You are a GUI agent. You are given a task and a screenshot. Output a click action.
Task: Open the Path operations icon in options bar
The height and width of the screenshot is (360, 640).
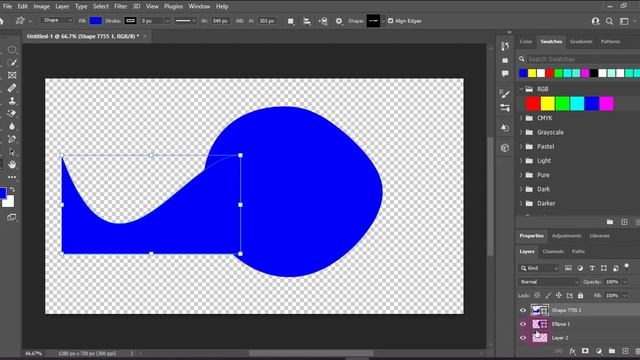[291, 21]
